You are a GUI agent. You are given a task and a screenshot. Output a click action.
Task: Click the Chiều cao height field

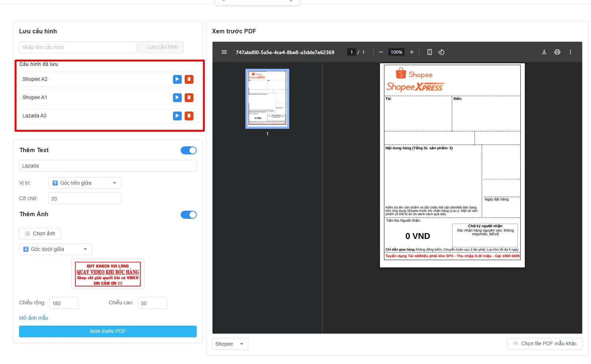(153, 303)
